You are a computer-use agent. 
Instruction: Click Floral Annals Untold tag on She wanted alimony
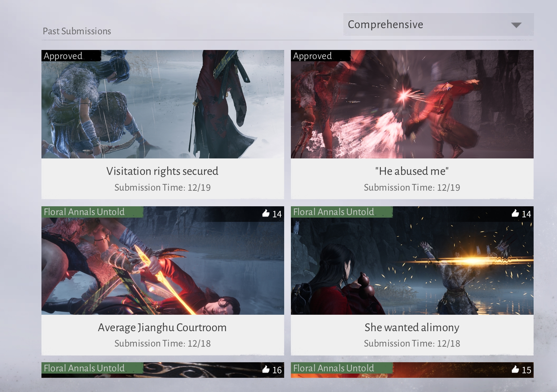[342, 212]
